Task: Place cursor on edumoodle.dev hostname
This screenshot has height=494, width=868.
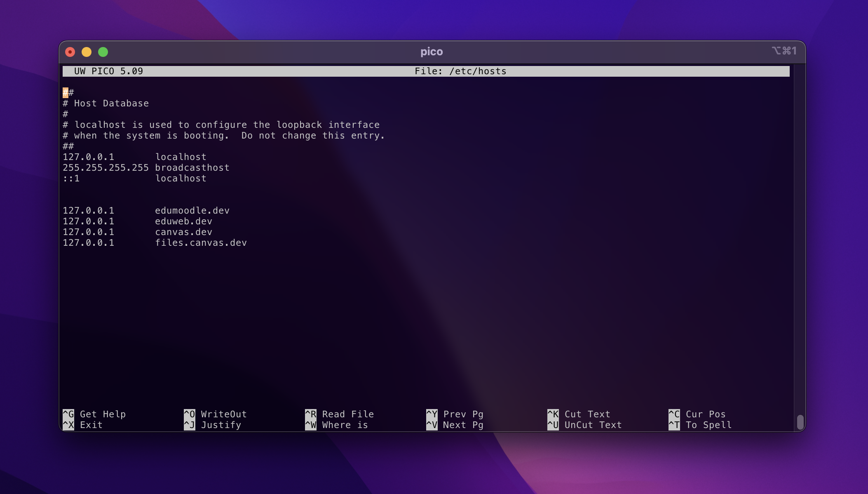Action: click(192, 211)
